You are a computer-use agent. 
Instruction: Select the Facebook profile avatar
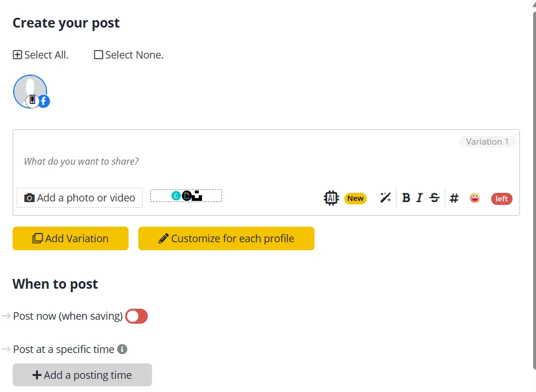point(30,91)
